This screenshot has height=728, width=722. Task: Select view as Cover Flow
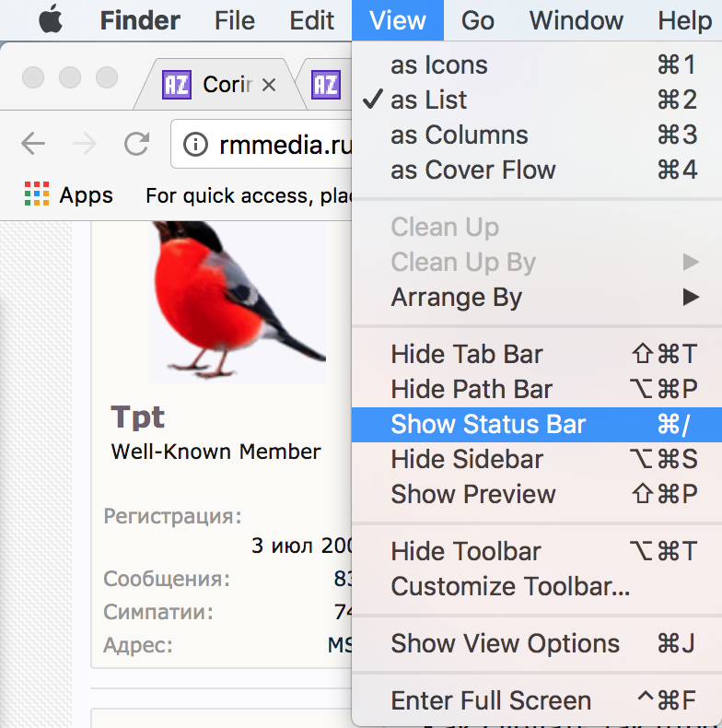[537, 170]
